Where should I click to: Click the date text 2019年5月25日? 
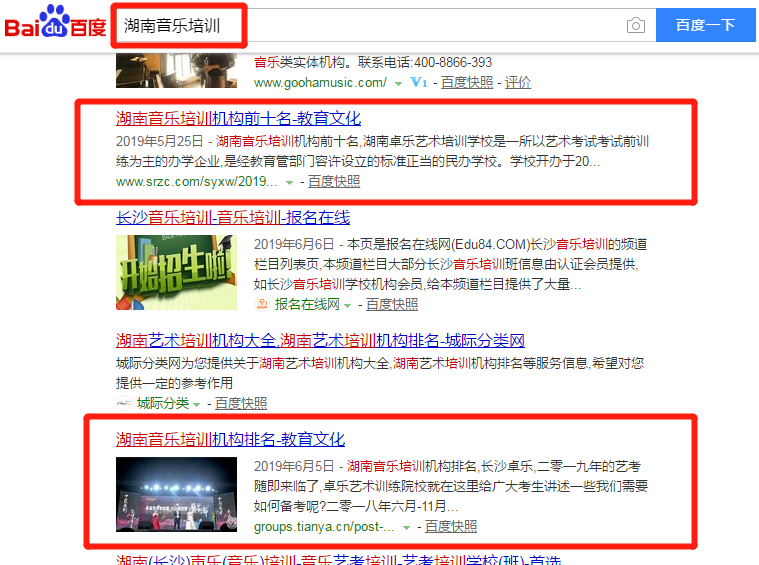pos(159,141)
